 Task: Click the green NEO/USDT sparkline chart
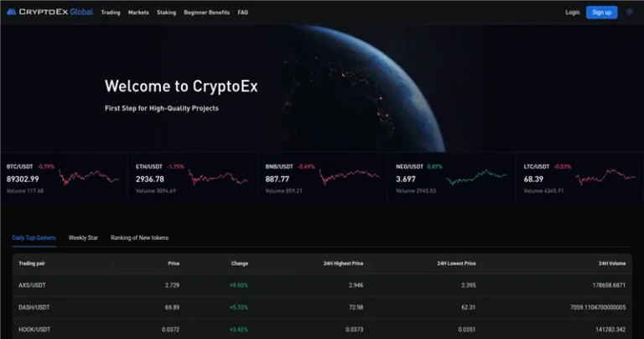pyautogui.click(x=476, y=178)
